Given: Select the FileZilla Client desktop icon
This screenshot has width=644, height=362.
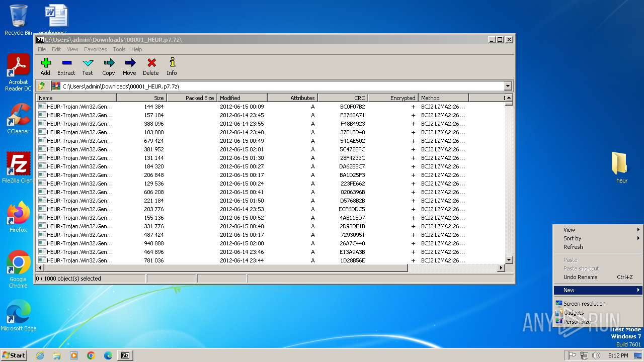Looking at the screenshot, I should tap(18, 168).
